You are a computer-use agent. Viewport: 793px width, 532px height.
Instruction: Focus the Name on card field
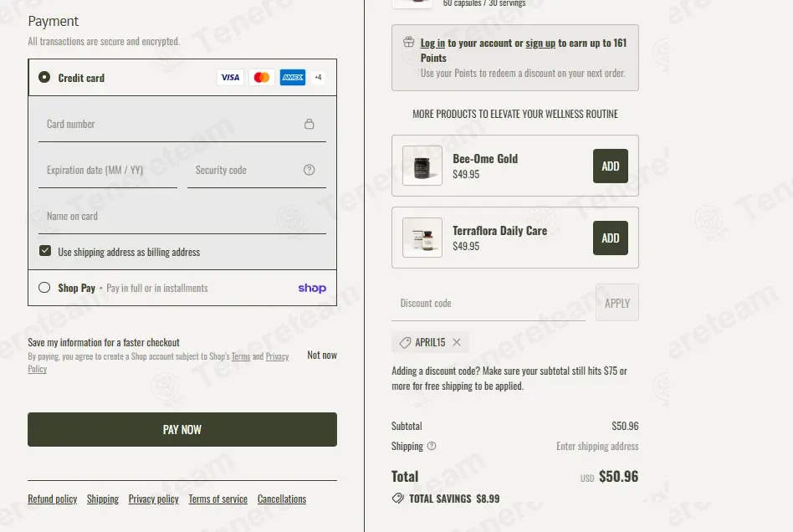coord(182,216)
